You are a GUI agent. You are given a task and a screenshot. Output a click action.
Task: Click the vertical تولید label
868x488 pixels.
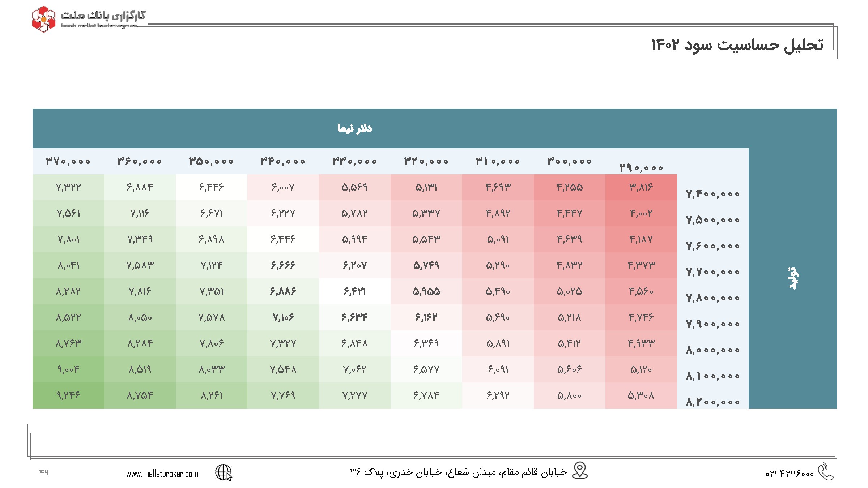pos(794,278)
